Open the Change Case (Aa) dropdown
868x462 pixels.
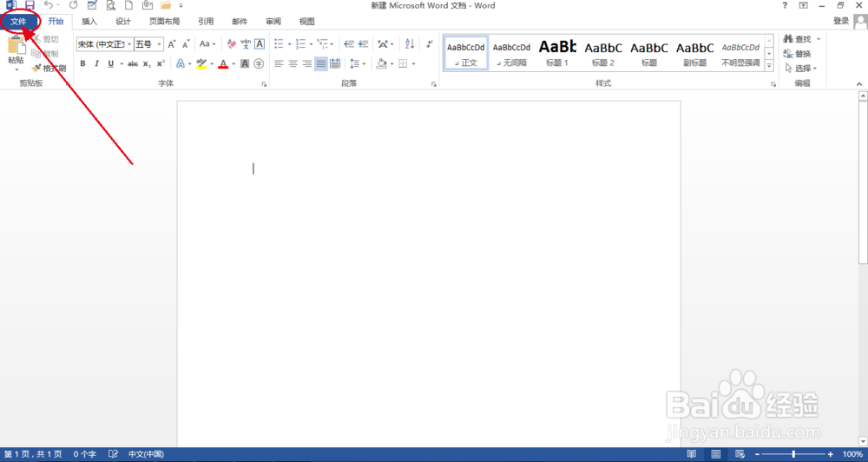(207, 43)
